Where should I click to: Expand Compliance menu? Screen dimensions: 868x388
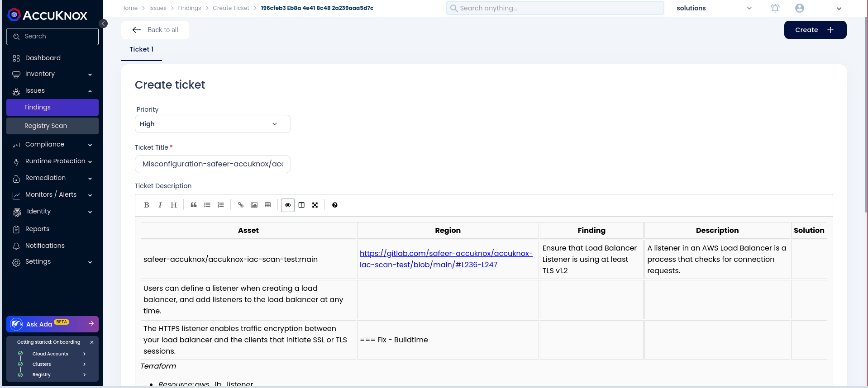coord(52,144)
